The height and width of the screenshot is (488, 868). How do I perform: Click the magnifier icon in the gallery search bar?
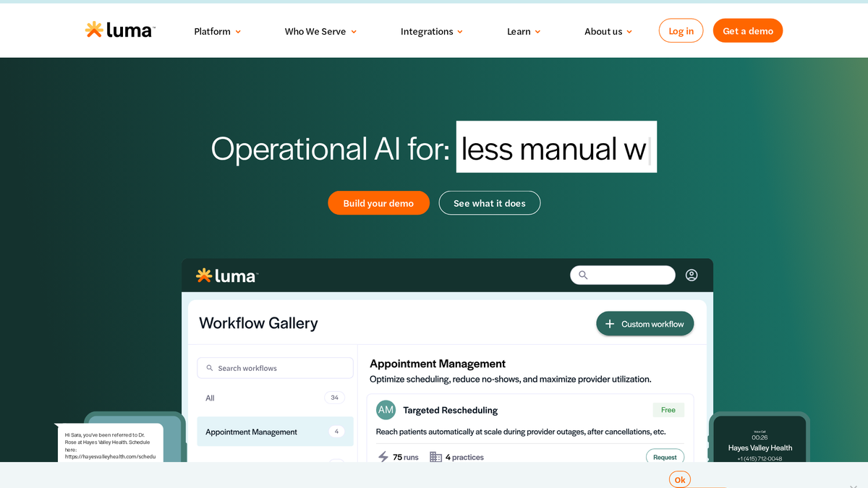(x=584, y=275)
